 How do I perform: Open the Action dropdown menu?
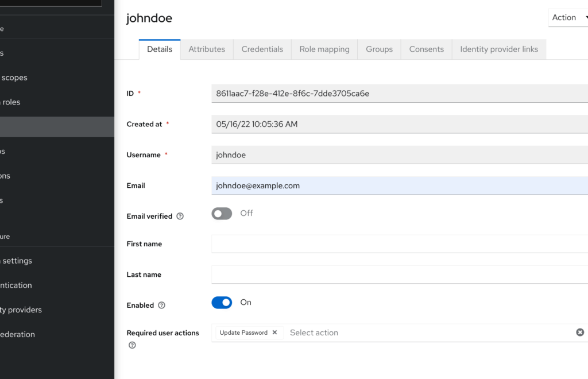click(567, 18)
